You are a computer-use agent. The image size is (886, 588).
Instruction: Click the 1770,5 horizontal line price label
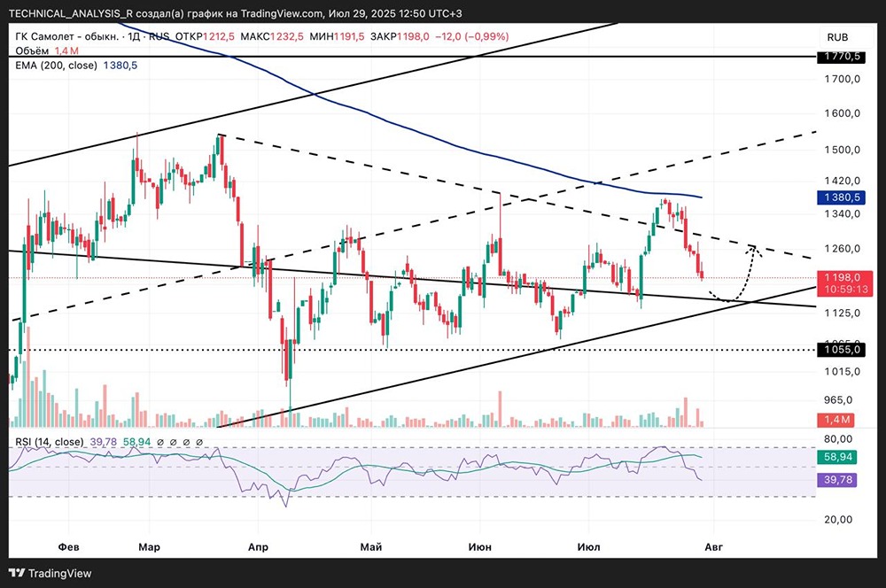tap(842, 57)
